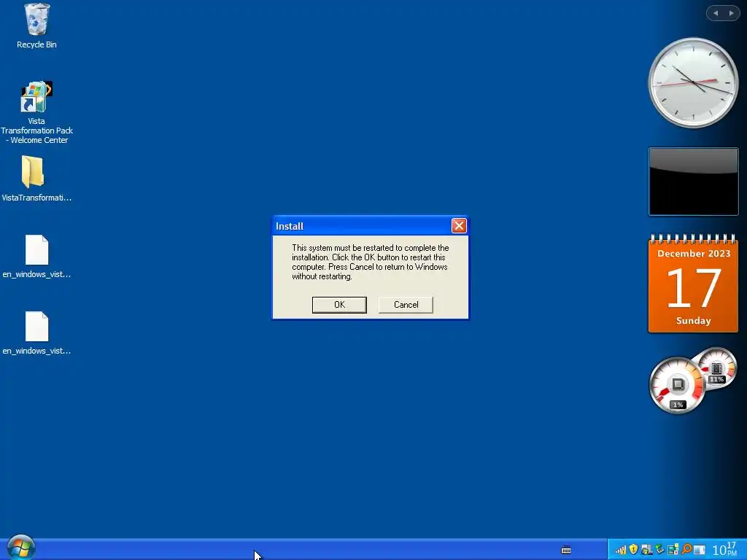This screenshot has width=747, height=560.
Task: Select the lower en_windows_vist... file icon
Action: click(36, 332)
